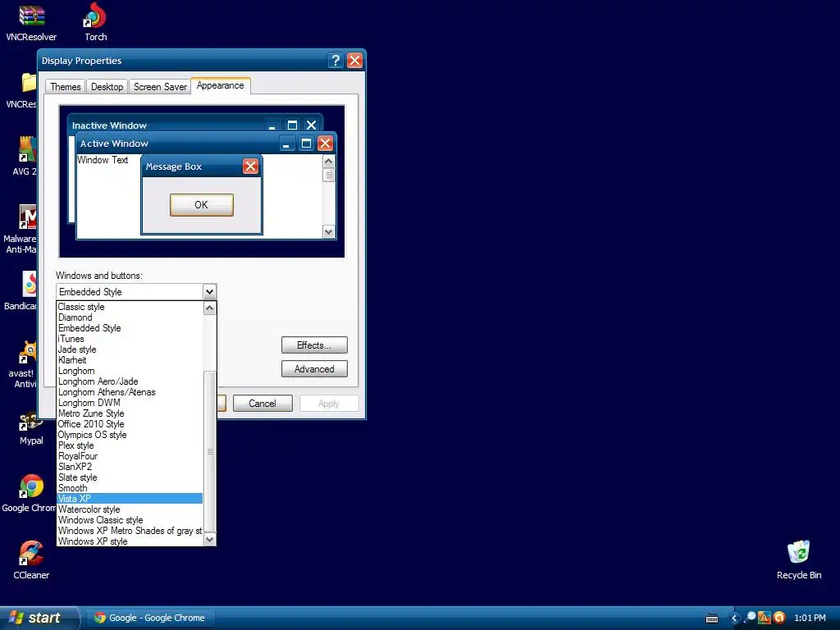840x630 pixels.
Task: Choose Office 2010 Style
Action: (x=130, y=424)
